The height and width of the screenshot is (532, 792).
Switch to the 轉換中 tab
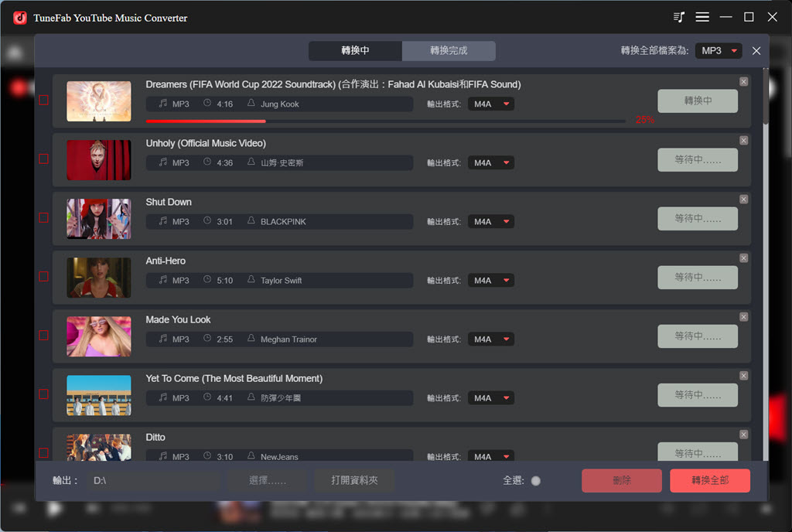coord(355,50)
